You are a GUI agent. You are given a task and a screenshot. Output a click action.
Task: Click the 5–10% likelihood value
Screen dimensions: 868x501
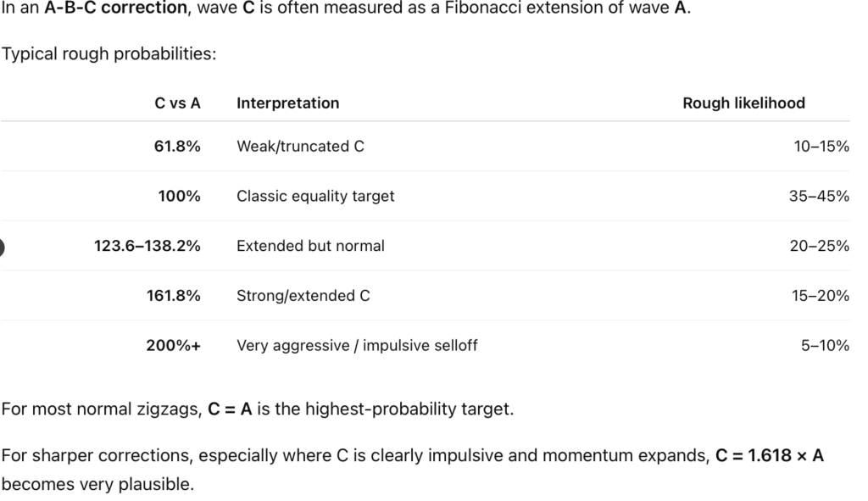(x=825, y=346)
